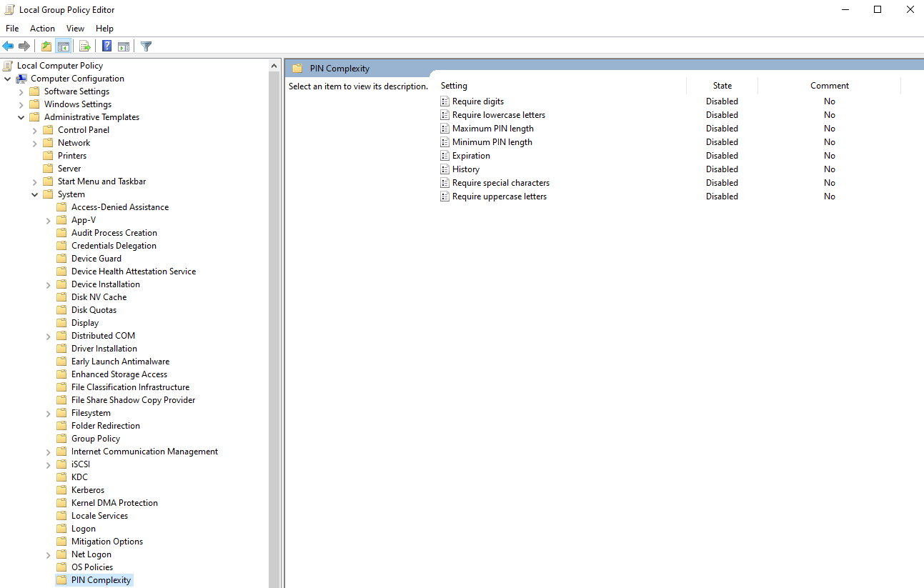This screenshot has width=924, height=588.
Task: Select the Expiration policy setting
Action: pyautogui.click(x=471, y=155)
